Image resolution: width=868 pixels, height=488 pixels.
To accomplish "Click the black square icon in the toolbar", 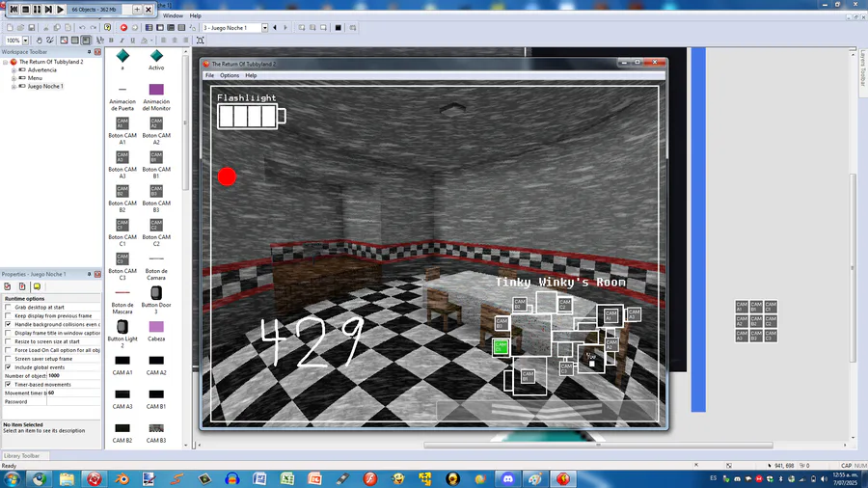I will pyautogui.click(x=339, y=28).
